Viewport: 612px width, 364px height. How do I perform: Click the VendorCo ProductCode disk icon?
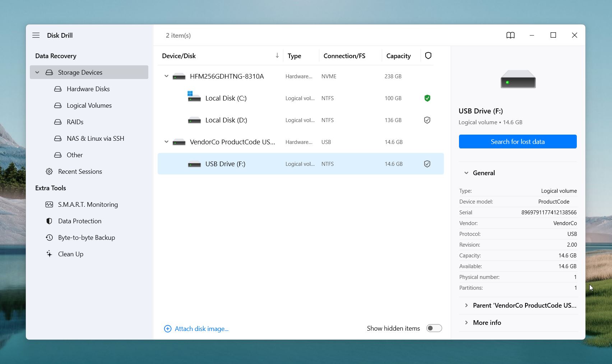pos(179,142)
